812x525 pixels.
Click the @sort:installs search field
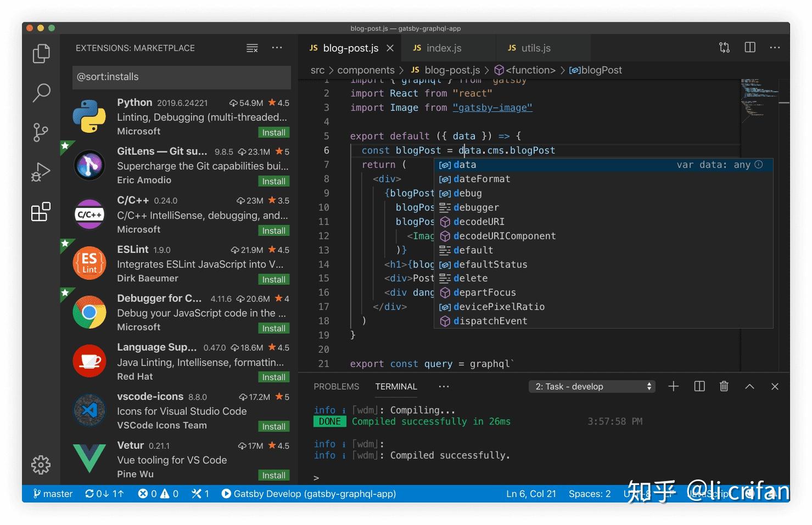[181, 77]
